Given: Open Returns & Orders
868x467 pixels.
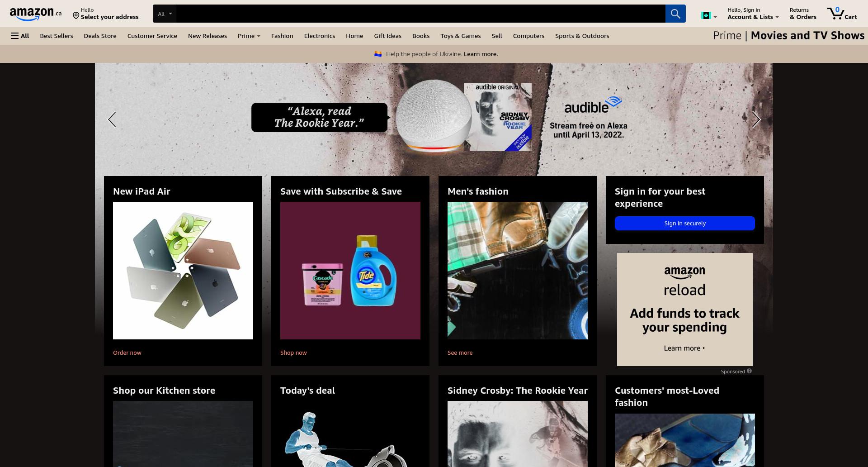Looking at the screenshot, I should [x=803, y=14].
